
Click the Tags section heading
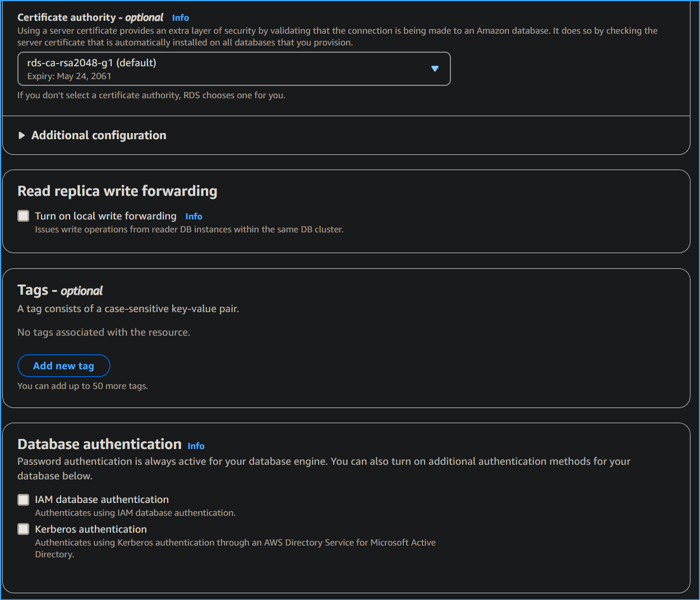point(59,290)
